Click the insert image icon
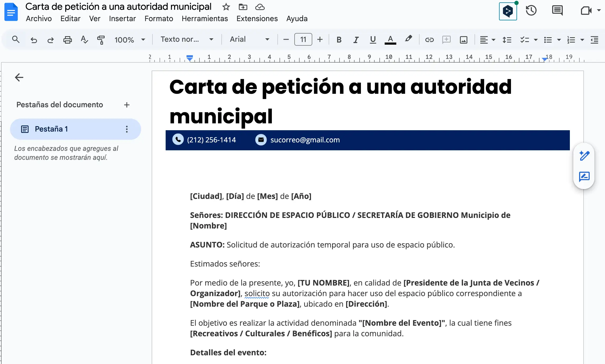The image size is (605, 364). (464, 40)
